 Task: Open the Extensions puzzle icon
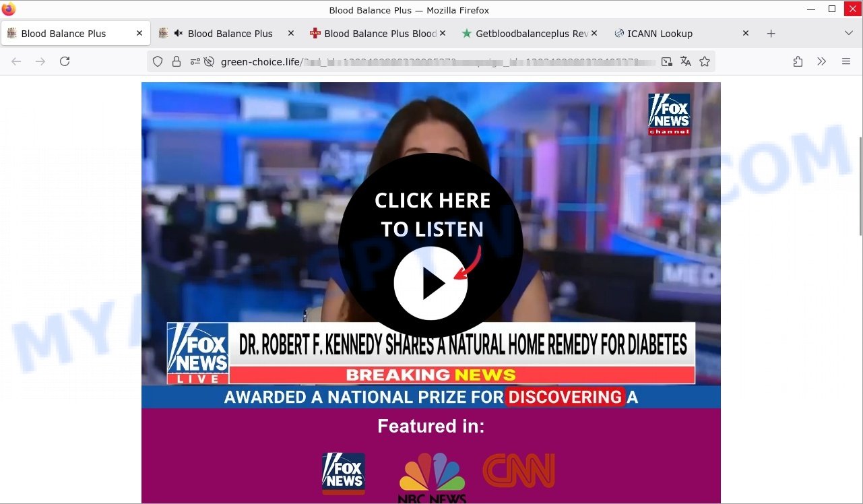[798, 61]
